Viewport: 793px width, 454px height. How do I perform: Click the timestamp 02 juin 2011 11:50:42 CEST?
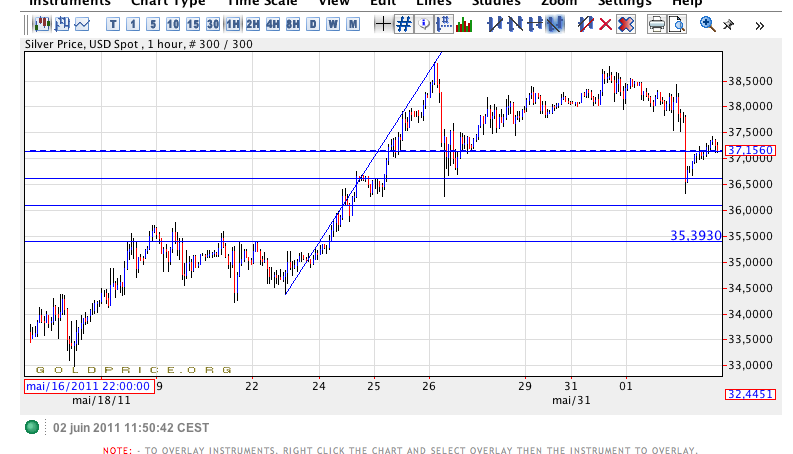point(131,428)
